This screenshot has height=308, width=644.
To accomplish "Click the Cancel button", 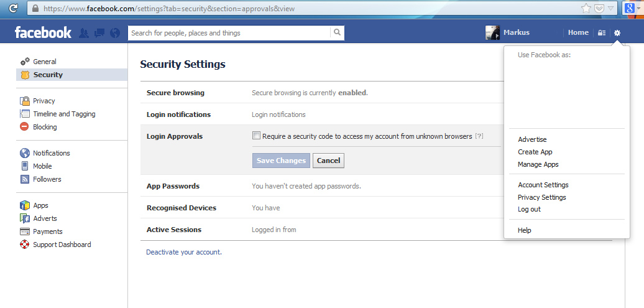I will tap(329, 161).
